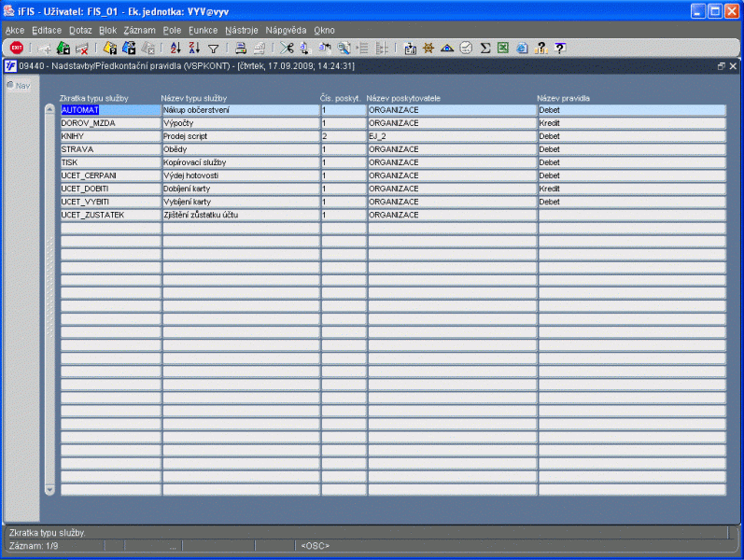Click the ship's wheel icon
The image size is (744, 560).
tap(428, 48)
